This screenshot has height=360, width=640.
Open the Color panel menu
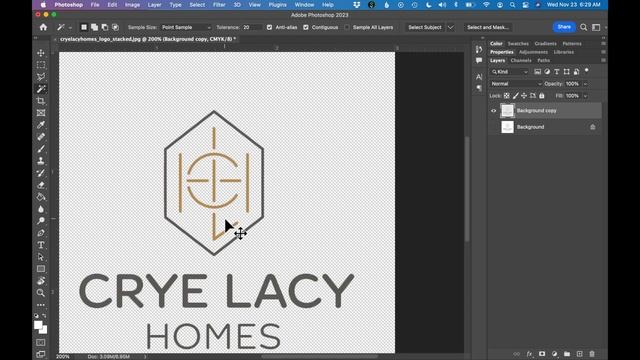click(603, 44)
